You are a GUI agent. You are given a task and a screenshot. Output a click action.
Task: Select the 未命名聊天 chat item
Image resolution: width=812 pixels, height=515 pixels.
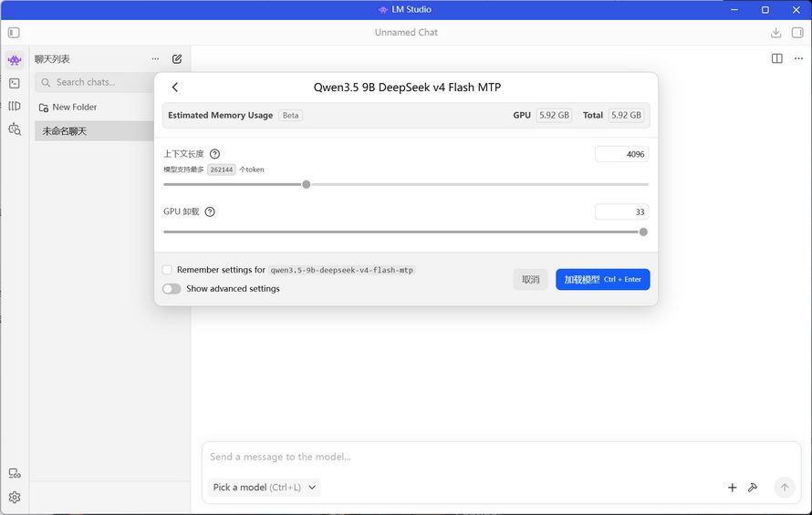94,131
